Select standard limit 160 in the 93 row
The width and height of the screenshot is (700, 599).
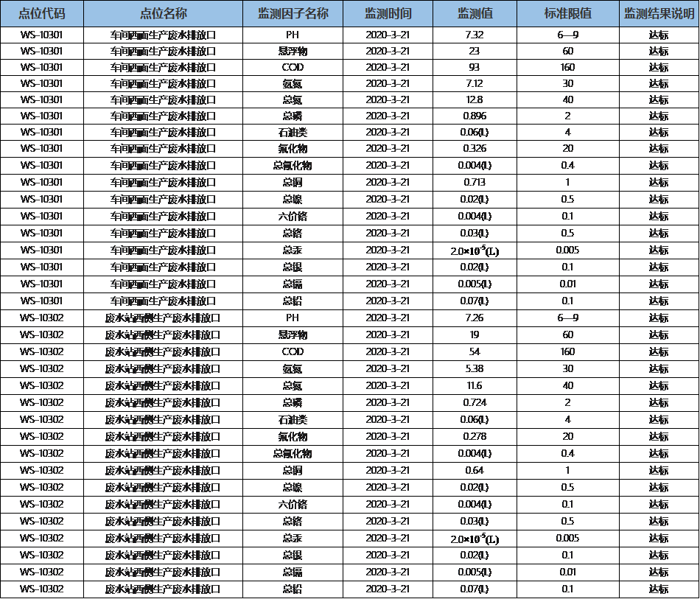568,67
